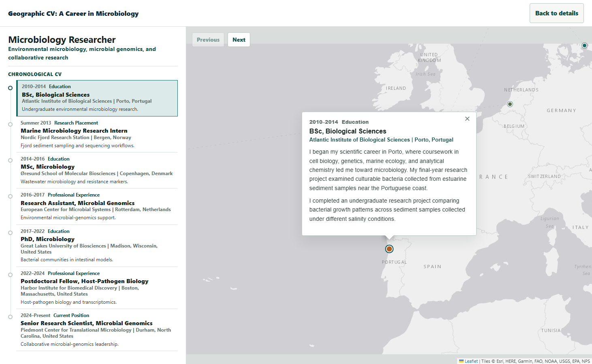Click 'Piedmont Center for Translational Microbiology' text
Image resolution: width=592 pixels, height=364 pixels.
tap(76, 330)
